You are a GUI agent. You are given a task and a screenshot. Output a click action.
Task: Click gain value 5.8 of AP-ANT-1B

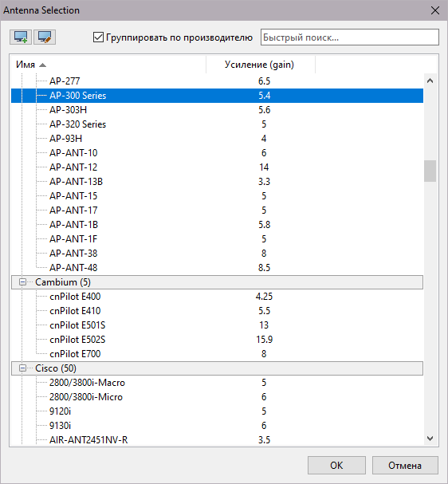265,225
